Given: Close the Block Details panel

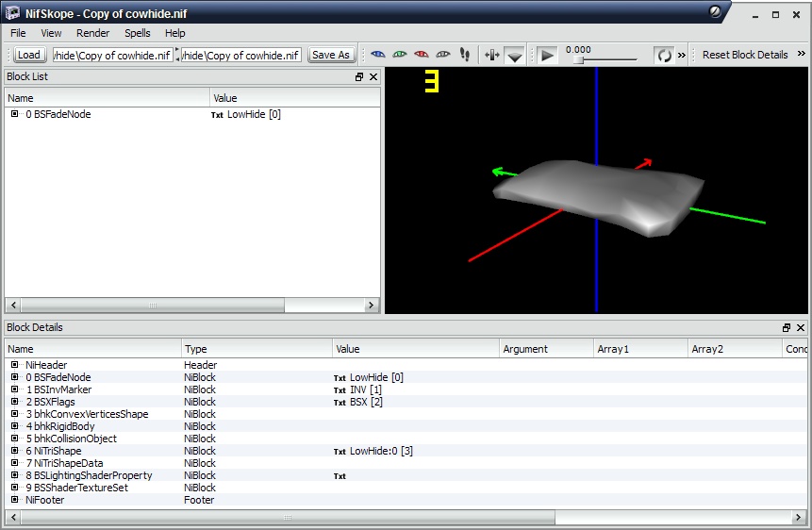Looking at the screenshot, I should pyautogui.click(x=801, y=327).
